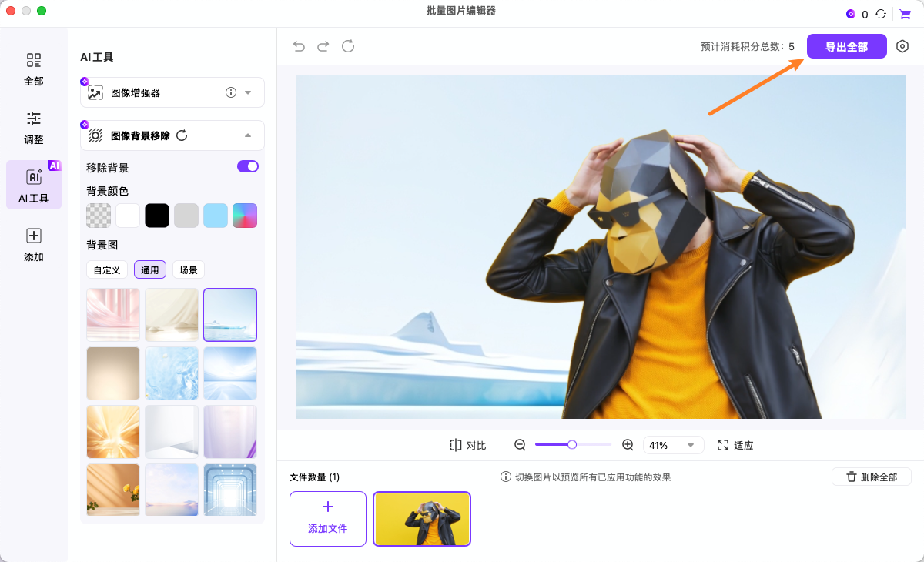Select the 场景 background tab
This screenshot has height=562, width=924.
pos(189,270)
